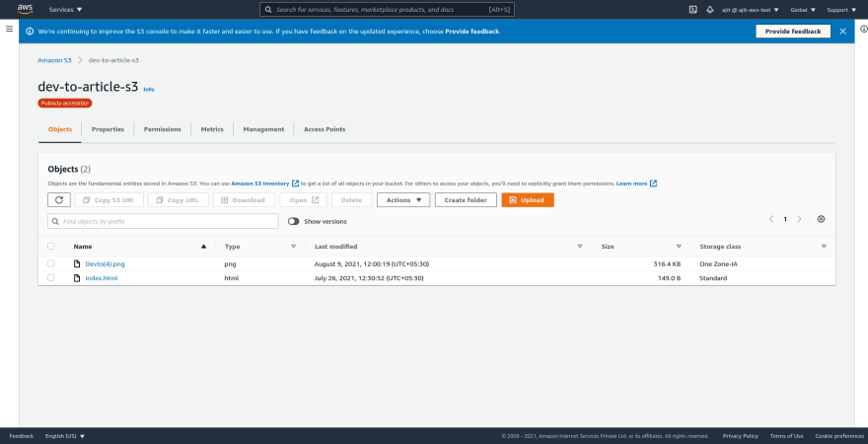Toggle Show versions switch
This screenshot has width=868, height=444.
tap(293, 221)
